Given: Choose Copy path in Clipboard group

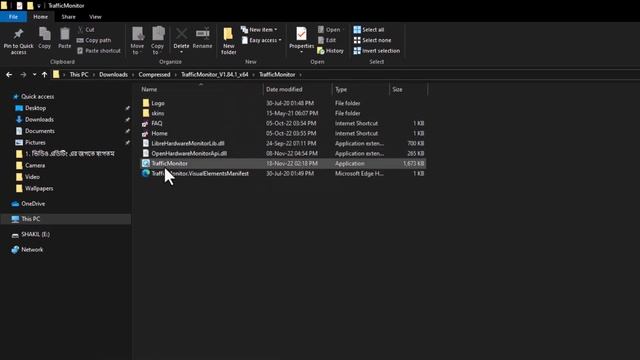Looking at the screenshot, I should [94, 40].
